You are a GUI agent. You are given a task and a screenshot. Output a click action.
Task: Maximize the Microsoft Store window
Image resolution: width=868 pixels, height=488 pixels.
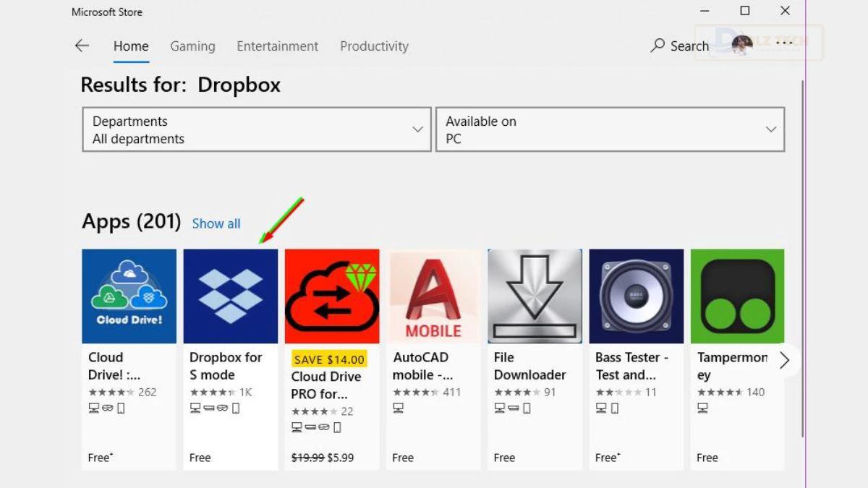(745, 11)
